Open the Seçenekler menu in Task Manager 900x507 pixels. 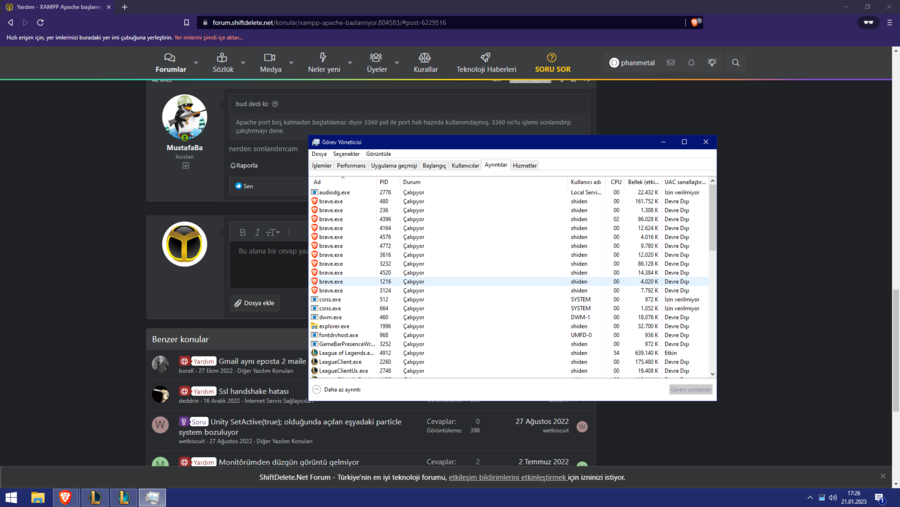coord(346,154)
